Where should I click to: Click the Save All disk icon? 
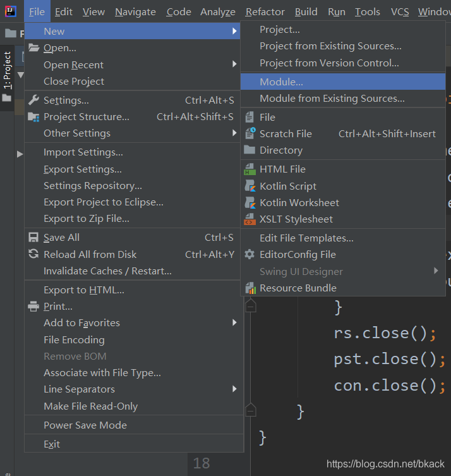pos(33,238)
